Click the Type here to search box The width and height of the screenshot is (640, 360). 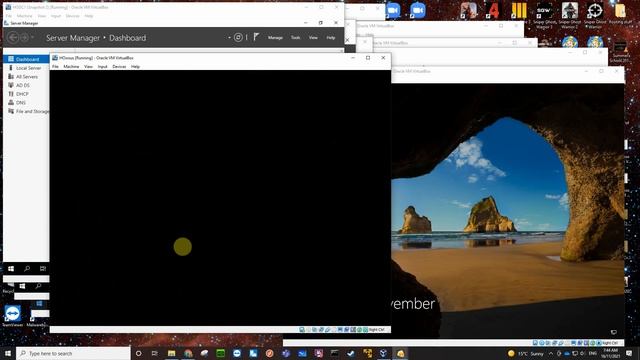pos(73,353)
